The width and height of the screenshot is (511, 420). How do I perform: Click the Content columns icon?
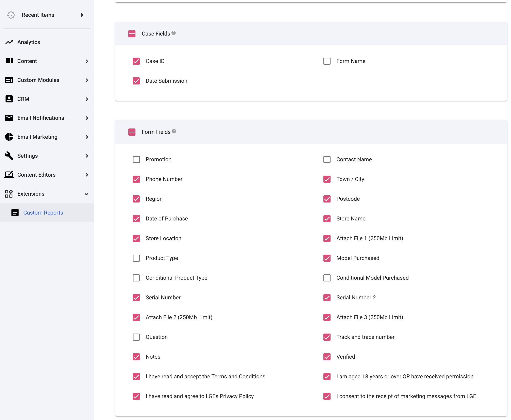[9, 61]
